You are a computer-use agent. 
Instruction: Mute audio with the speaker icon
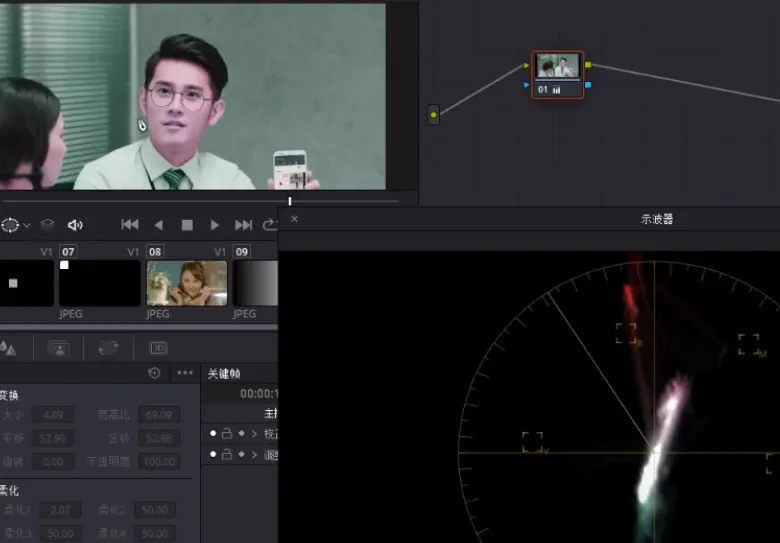75,225
